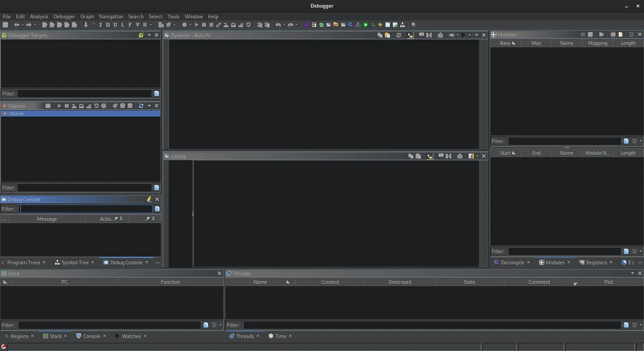
Task: Toggle mouse hover mode in Listing header
Action: [x=429, y=156]
